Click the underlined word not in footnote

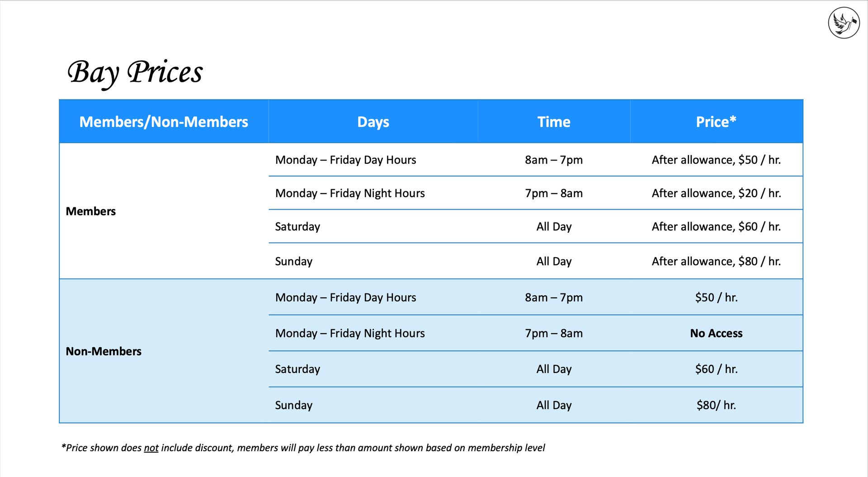151,448
